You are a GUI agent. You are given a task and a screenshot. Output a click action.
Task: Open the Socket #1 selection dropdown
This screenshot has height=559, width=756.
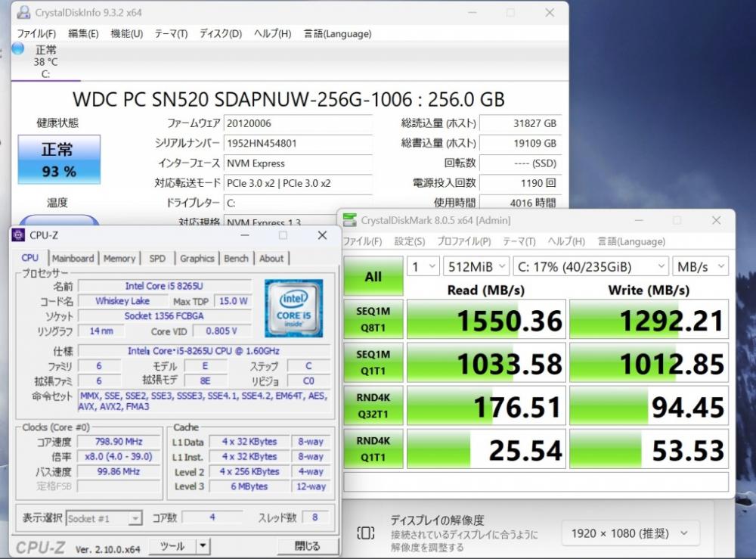pyautogui.click(x=104, y=518)
